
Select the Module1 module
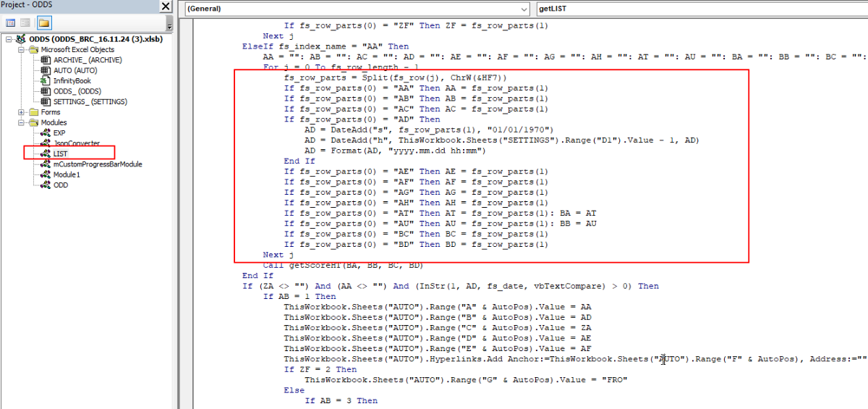click(x=67, y=174)
